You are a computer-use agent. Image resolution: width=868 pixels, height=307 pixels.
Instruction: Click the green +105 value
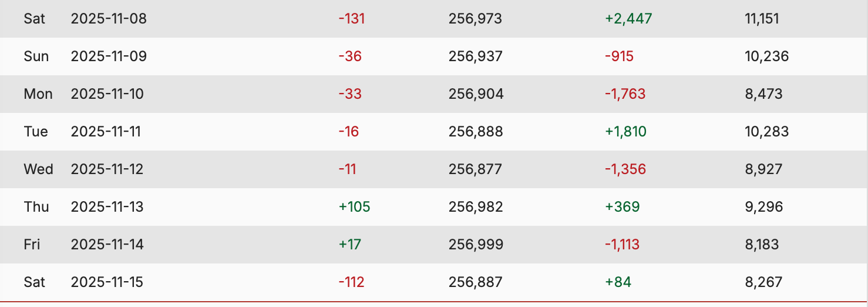[x=354, y=207]
